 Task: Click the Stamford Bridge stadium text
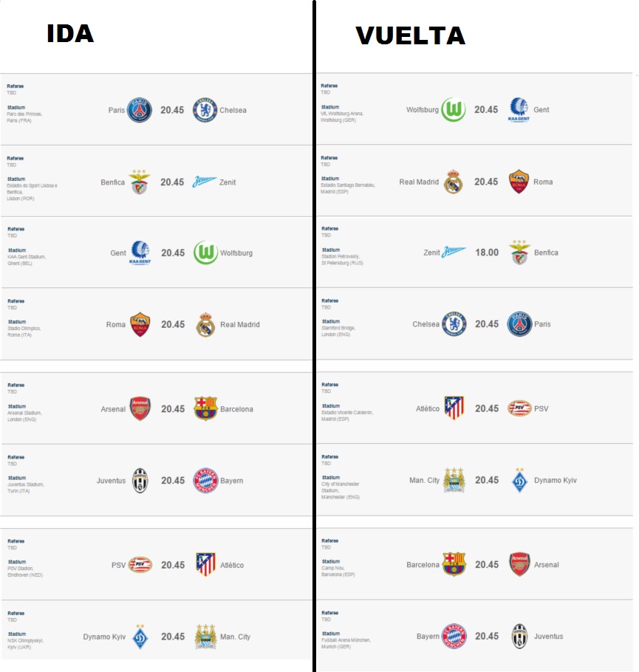340,329
